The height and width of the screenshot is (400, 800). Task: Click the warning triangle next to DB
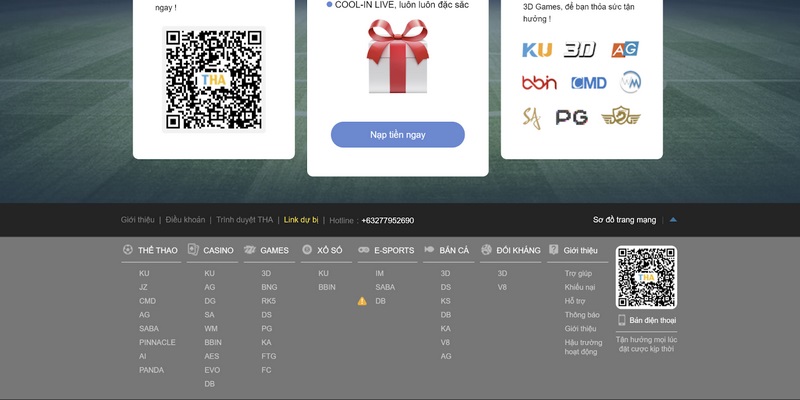(362, 301)
